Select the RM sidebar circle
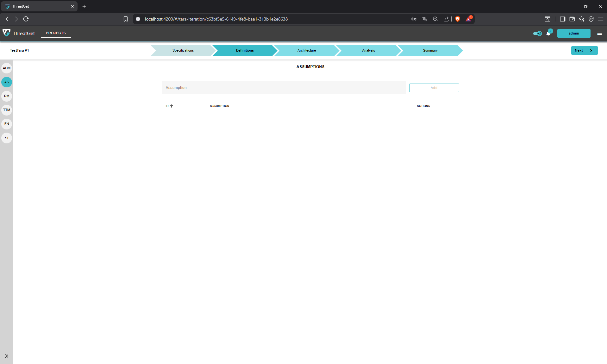The height and width of the screenshot is (364, 607). click(x=7, y=96)
